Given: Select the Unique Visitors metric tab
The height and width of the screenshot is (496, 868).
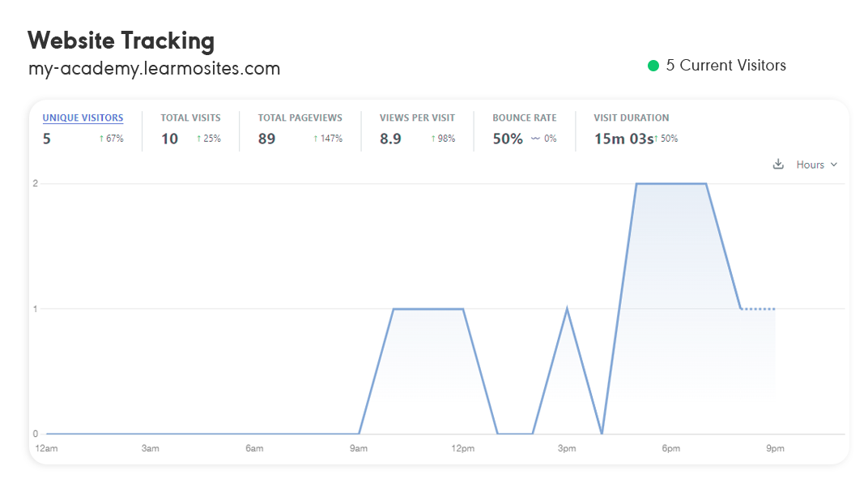Looking at the screenshot, I should [x=83, y=118].
